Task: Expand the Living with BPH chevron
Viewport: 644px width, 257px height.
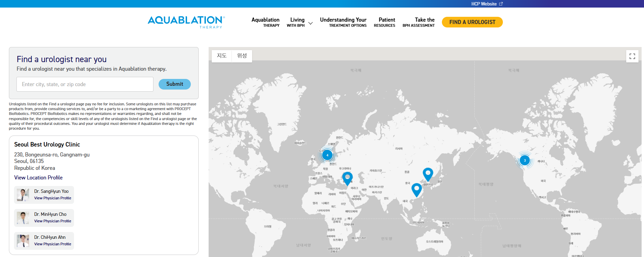Action: [311, 23]
